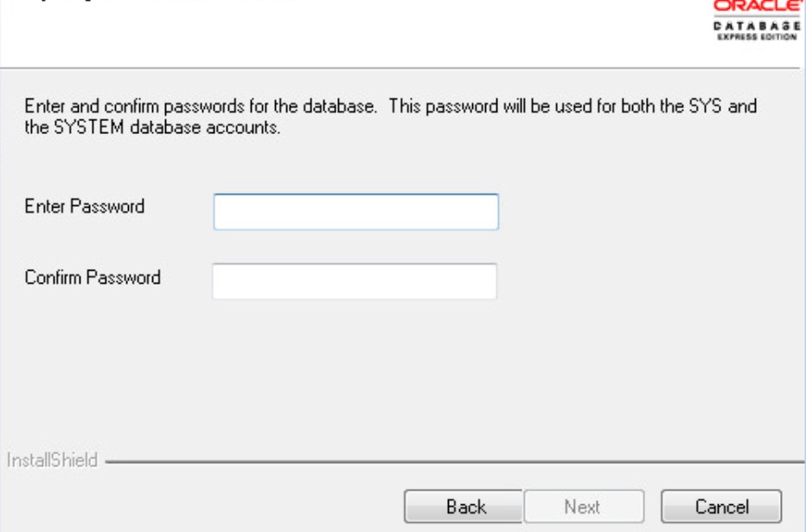Click the greyed-out Next button
Viewport: 806px width, 532px height.
584,506
